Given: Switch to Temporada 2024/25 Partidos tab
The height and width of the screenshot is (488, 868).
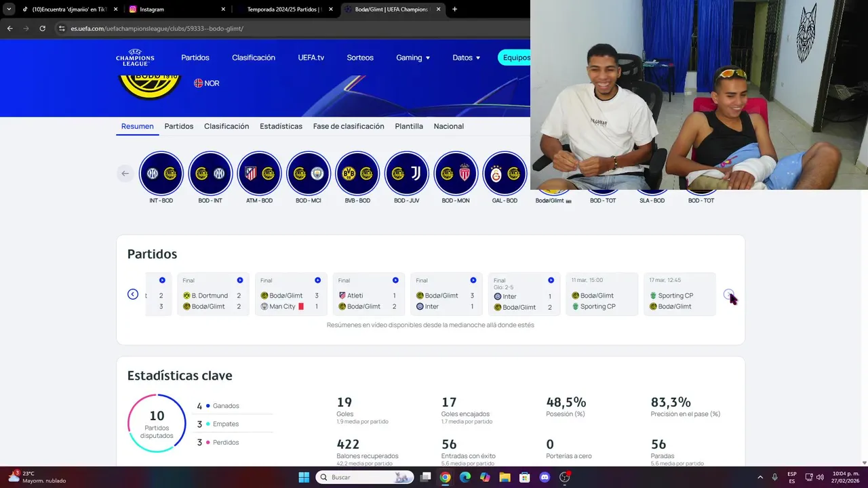Looking at the screenshot, I should click(285, 9).
